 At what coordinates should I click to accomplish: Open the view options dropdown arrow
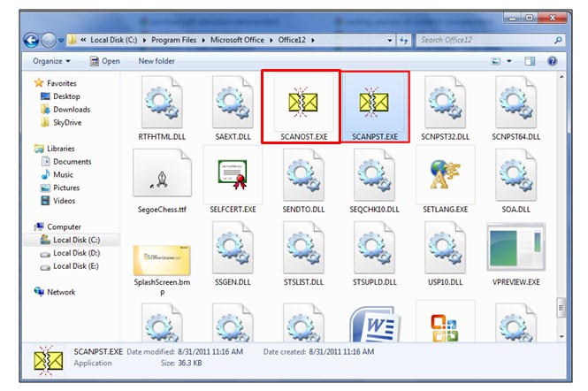(509, 61)
